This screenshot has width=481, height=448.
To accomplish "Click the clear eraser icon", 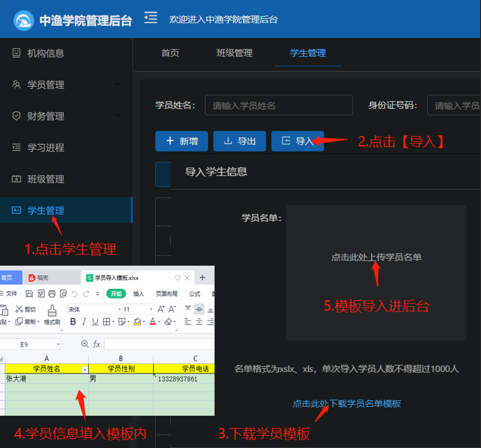I will coord(168,321).
